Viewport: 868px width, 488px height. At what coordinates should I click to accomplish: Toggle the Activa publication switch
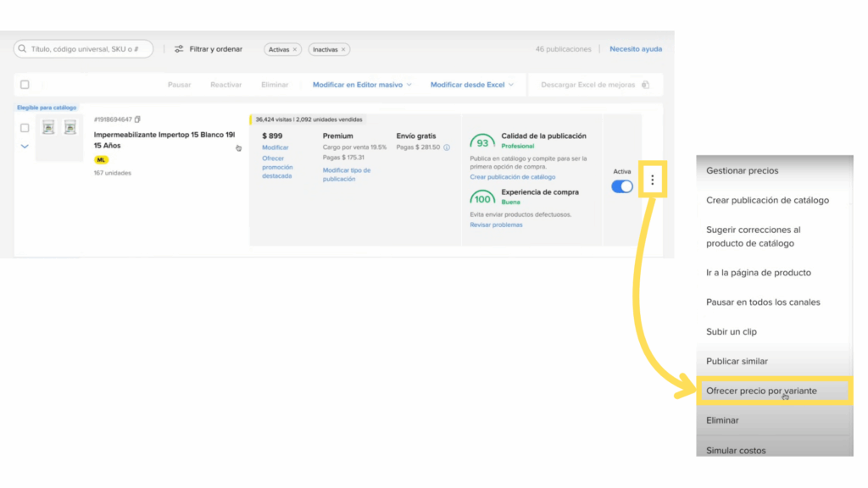[x=622, y=186]
